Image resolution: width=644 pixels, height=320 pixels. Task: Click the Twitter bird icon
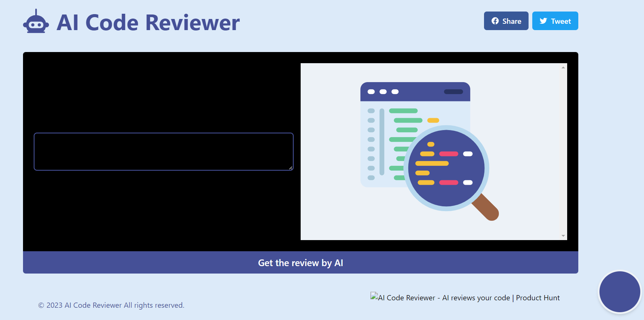[543, 21]
